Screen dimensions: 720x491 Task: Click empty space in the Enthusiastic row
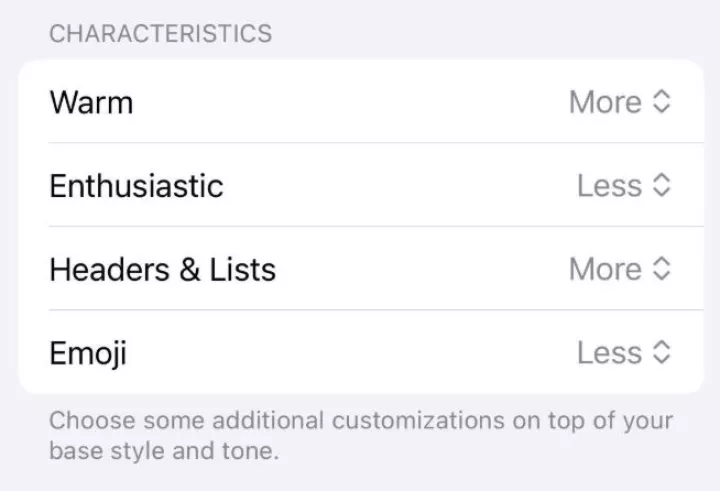[400, 186]
